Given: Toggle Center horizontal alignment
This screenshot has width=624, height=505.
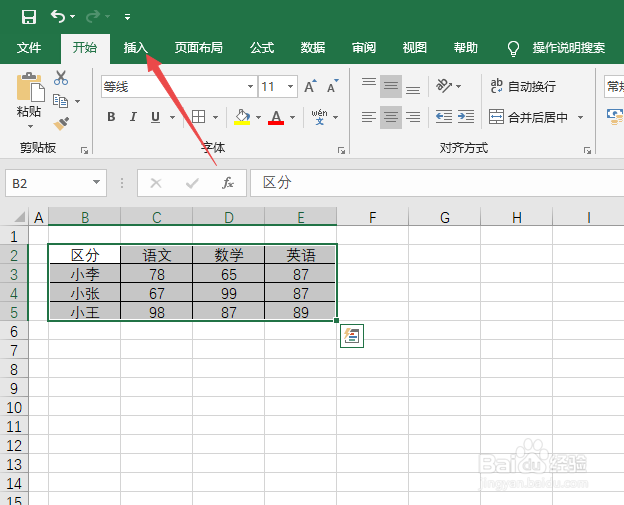Looking at the screenshot, I should 391,117.
